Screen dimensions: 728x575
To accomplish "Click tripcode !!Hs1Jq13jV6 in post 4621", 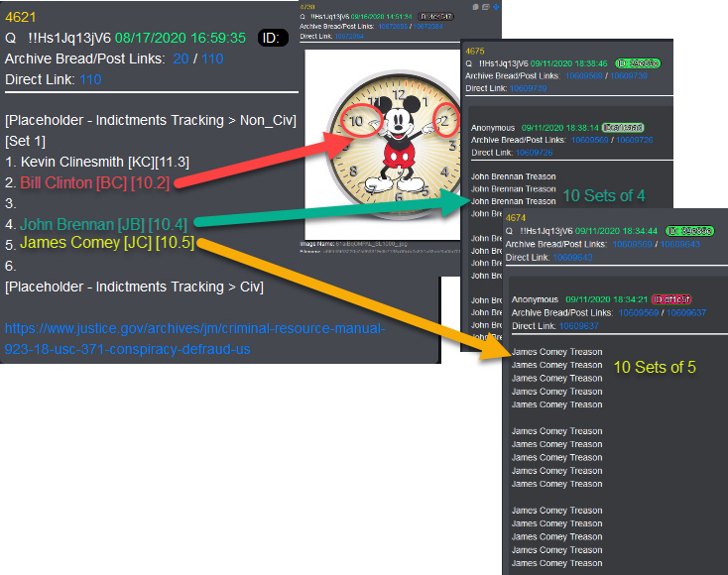I will pyautogui.click(x=69, y=38).
